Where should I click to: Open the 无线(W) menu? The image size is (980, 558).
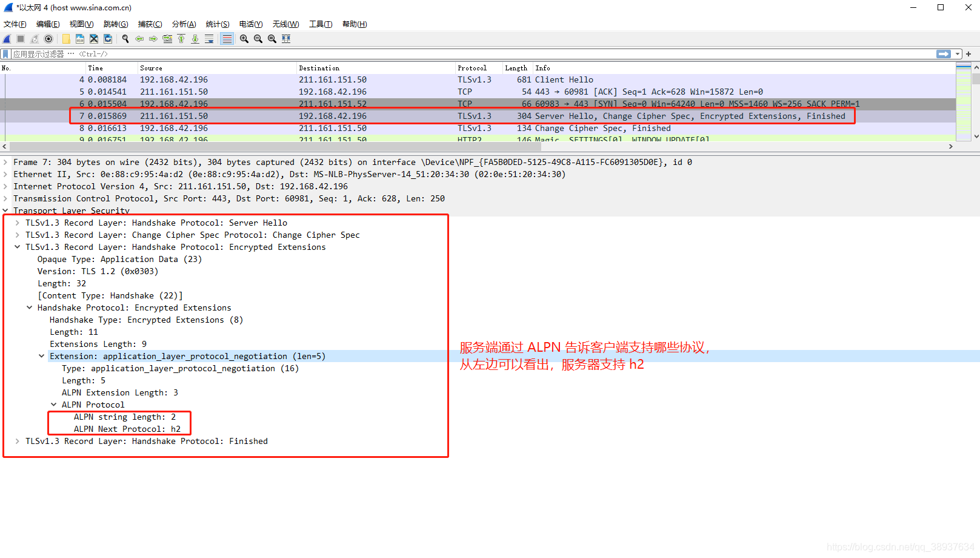pyautogui.click(x=285, y=24)
